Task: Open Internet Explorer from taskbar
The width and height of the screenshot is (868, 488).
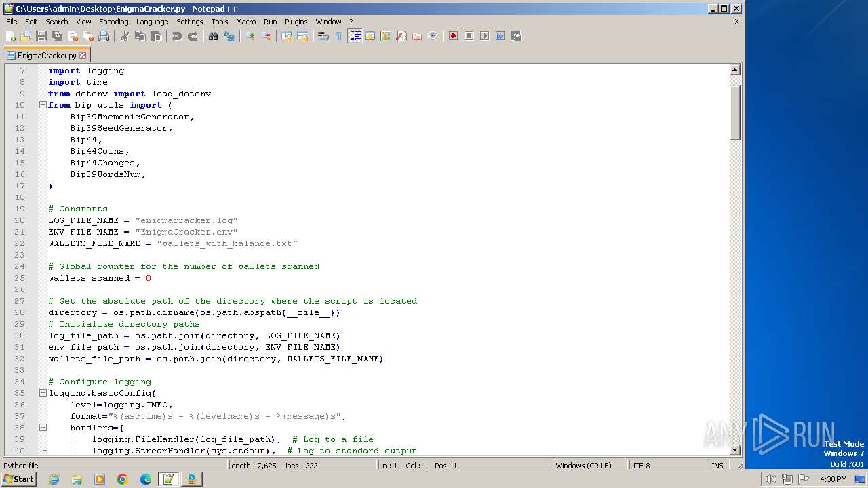Action: tap(54, 479)
